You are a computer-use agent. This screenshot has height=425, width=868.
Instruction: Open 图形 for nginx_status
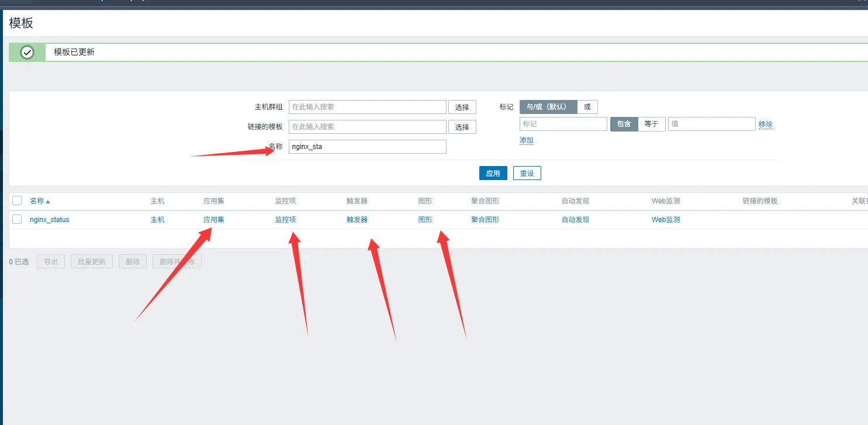click(425, 220)
